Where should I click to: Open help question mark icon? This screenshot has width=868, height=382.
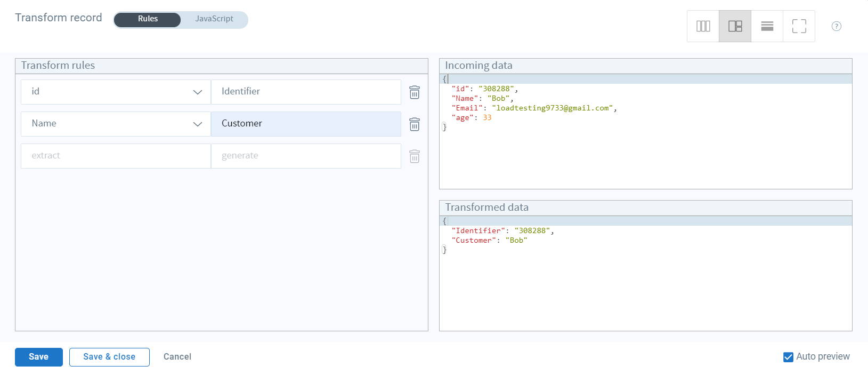(x=837, y=26)
